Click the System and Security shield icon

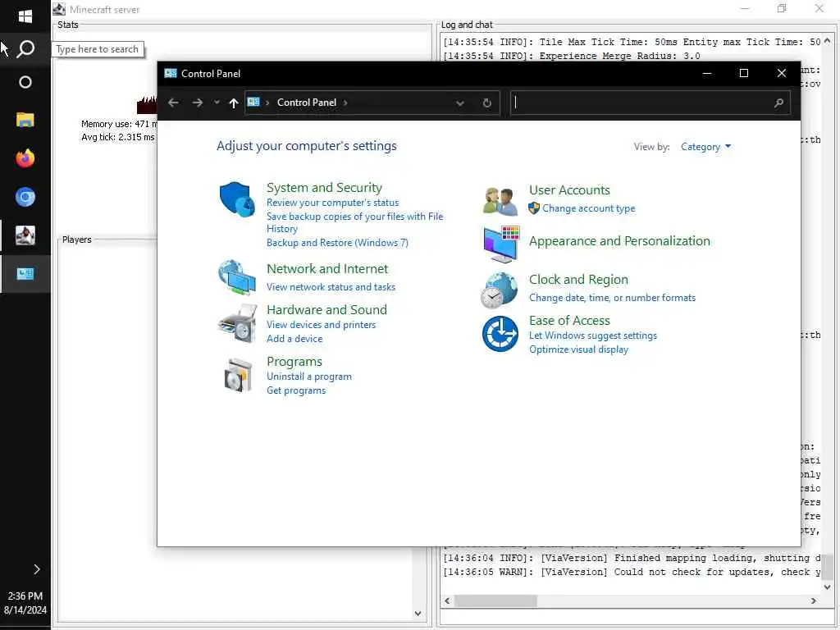point(237,199)
